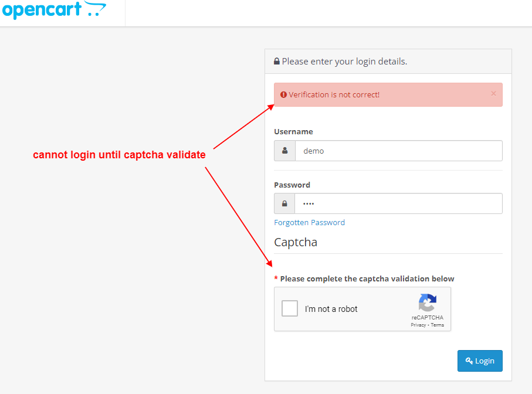Click the Username label
The height and width of the screenshot is (394, 532).
[293, 132]
